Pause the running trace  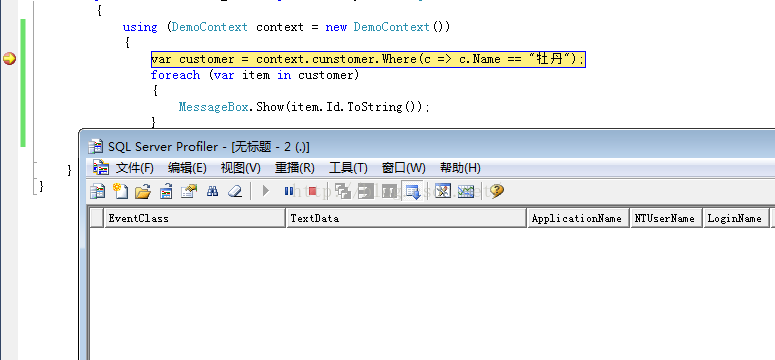pos(289,191)
